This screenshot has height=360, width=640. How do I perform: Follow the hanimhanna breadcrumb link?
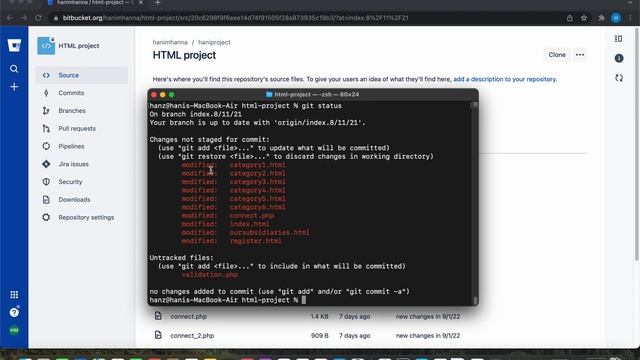click(170, 42)
